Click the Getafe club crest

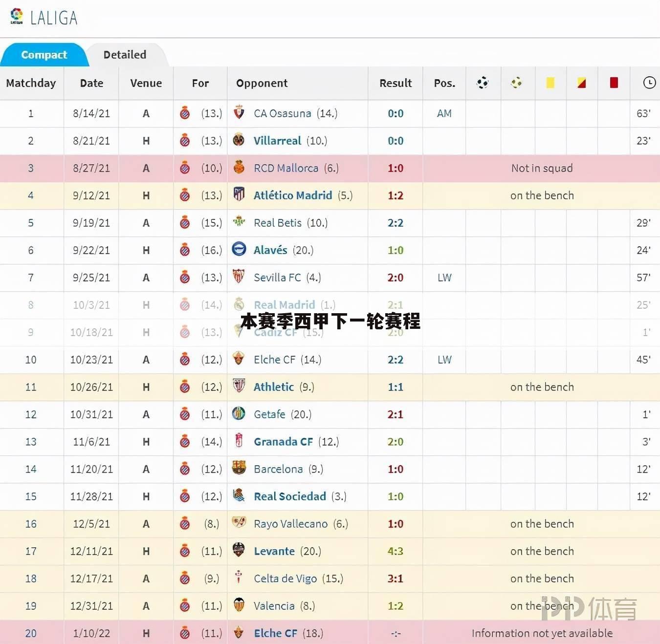point(239,414)
